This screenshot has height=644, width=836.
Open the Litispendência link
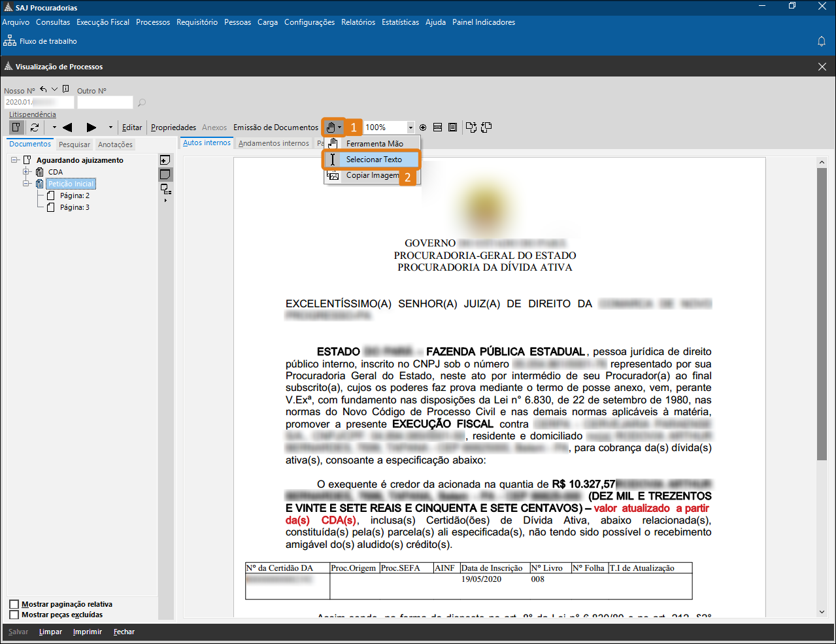33,114
